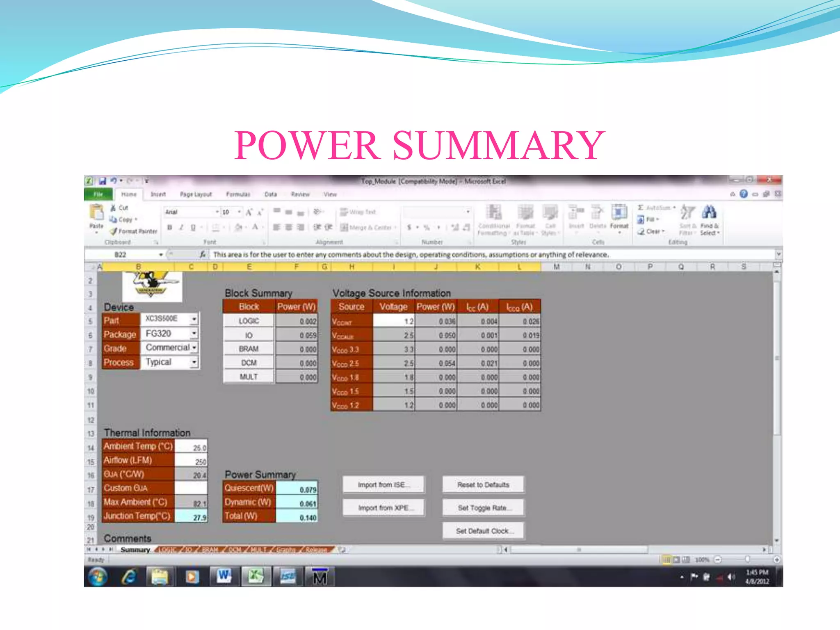Open the font size dropdown

click(x=240, y=212)
